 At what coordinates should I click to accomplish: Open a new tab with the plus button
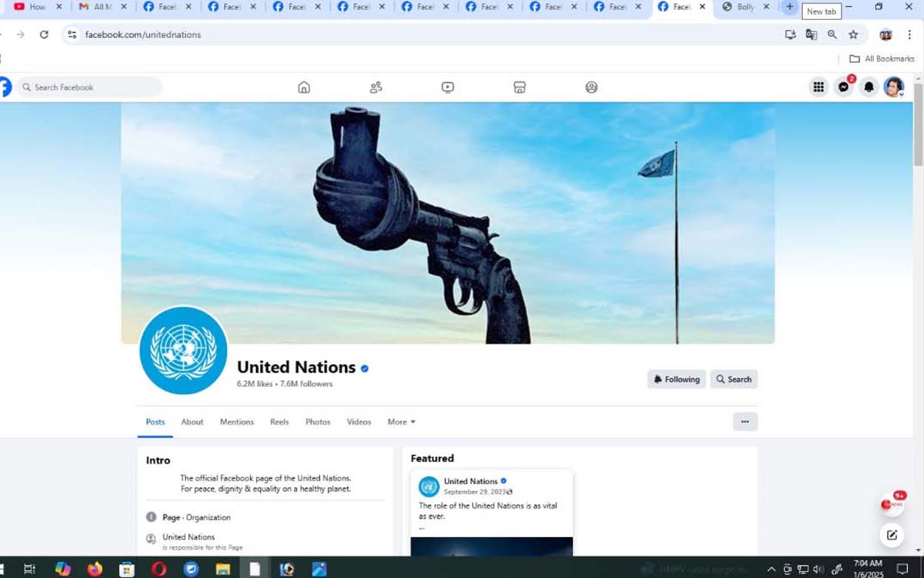click(x=789, y=7)
